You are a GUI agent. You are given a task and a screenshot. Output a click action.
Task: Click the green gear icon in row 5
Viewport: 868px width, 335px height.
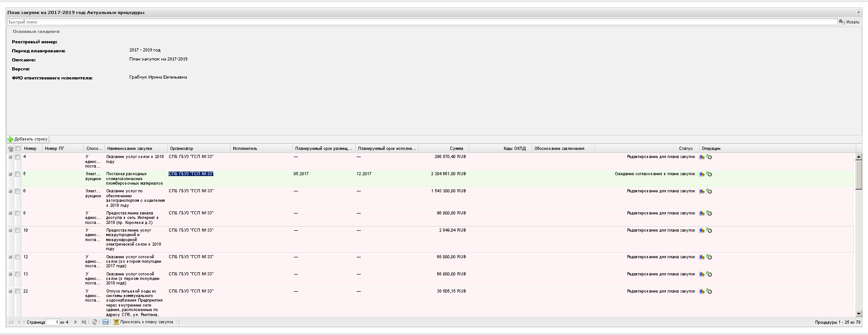pos(709,174)
